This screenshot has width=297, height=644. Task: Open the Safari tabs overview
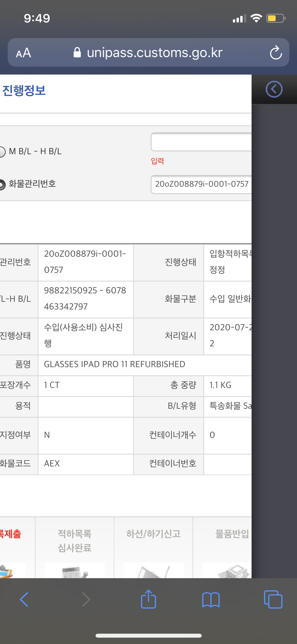273,599
